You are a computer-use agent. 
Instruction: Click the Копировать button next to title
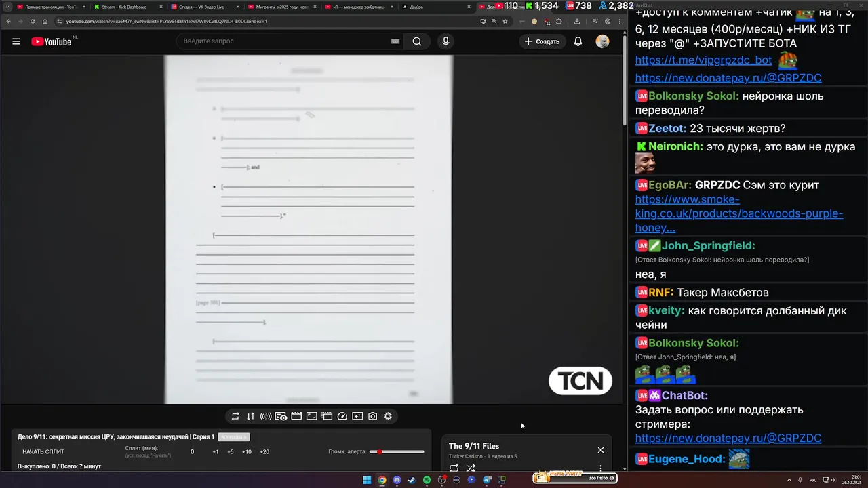coord(234,437)
